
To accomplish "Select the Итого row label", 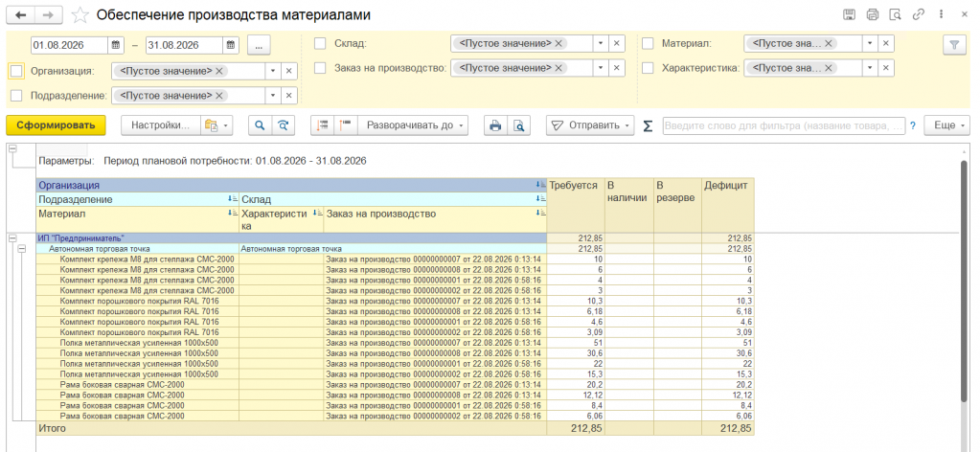I will (53, 428).
